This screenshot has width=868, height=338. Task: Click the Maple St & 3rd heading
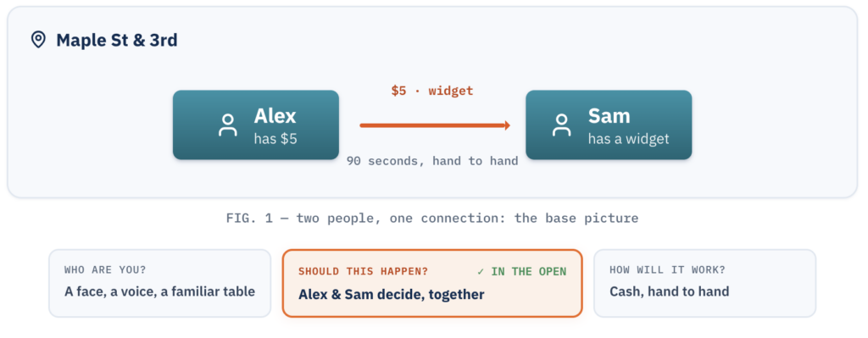pyautogui.click(x=117, y=41)
